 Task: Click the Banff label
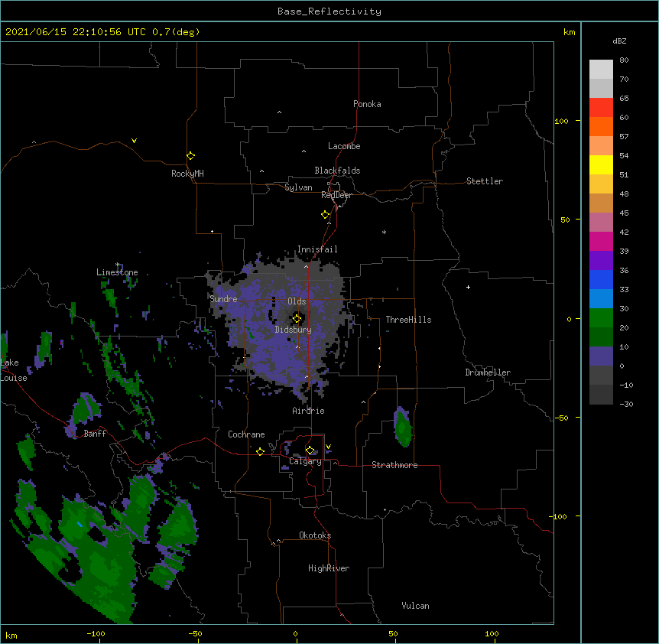(x=95, y=434)
